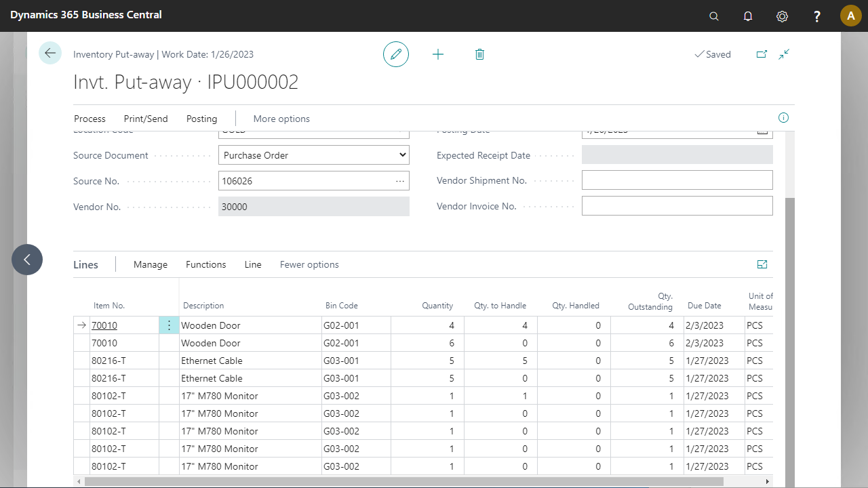The image size is (868, 488).
Task: Select first 17" M780 Monitor description
Action: [x=250, y=396]
